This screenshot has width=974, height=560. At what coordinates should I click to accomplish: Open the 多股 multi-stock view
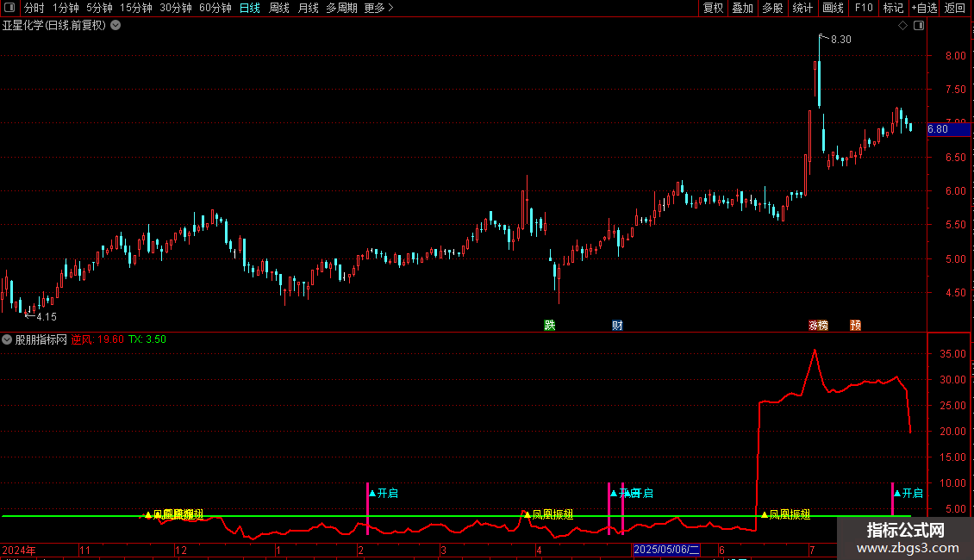[x=773, y=8]
